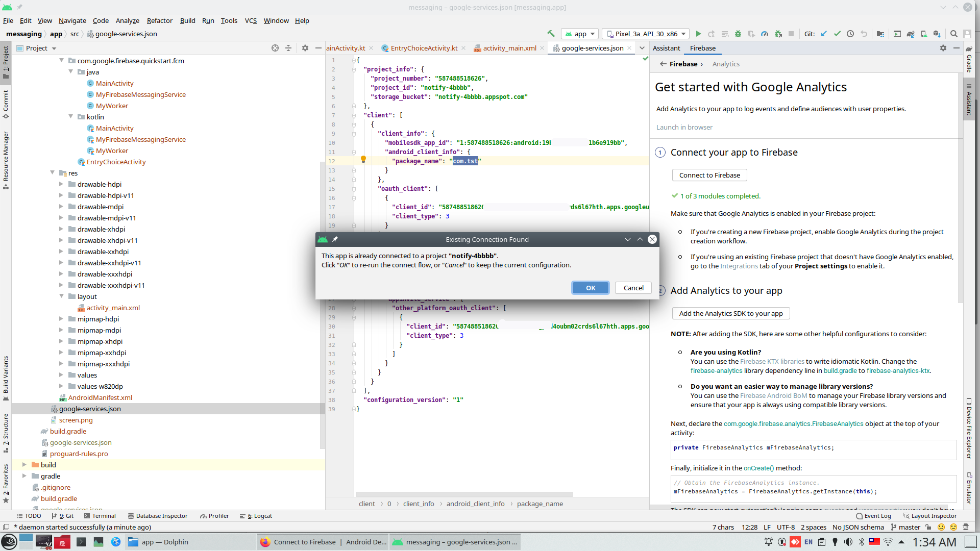Image resolution: width=980 pixels, height=551 pixels.
Task: Click the Debug app bug icon
Action: coord(738,34)
